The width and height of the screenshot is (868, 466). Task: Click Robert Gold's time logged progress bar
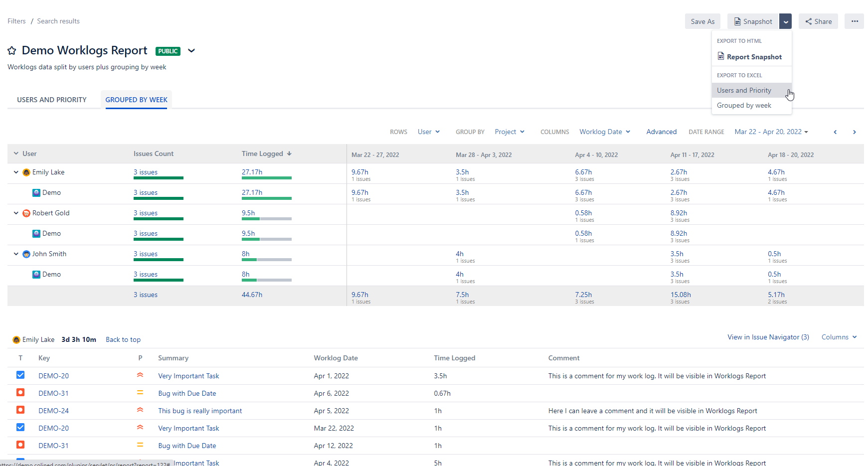coord(267,218)
